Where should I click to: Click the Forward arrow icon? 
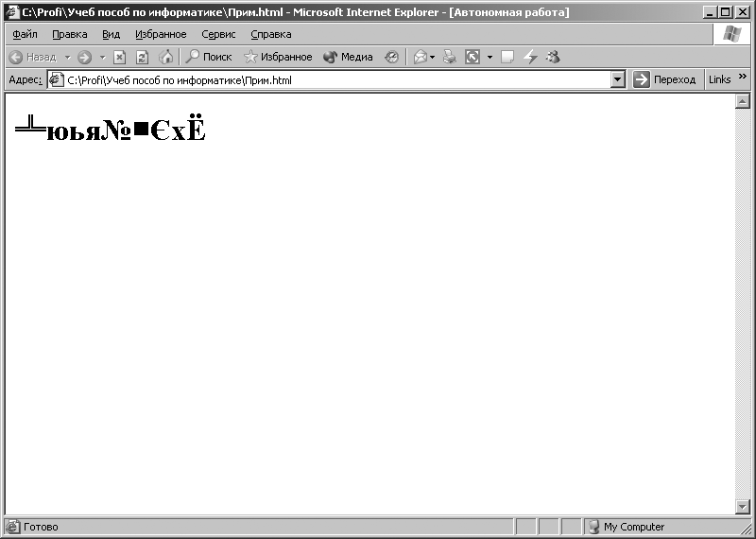pyautogui.click(x=84, y=58)
